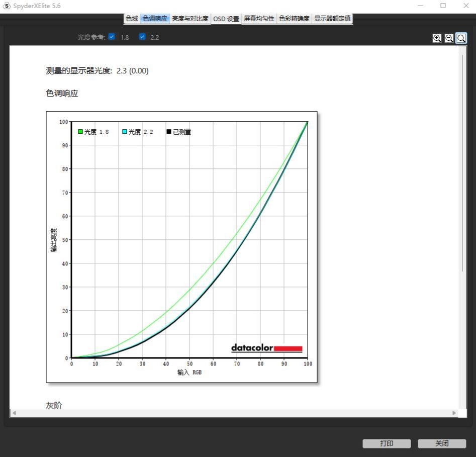Click the zoom in magnifier icon

tap(437, 38)
